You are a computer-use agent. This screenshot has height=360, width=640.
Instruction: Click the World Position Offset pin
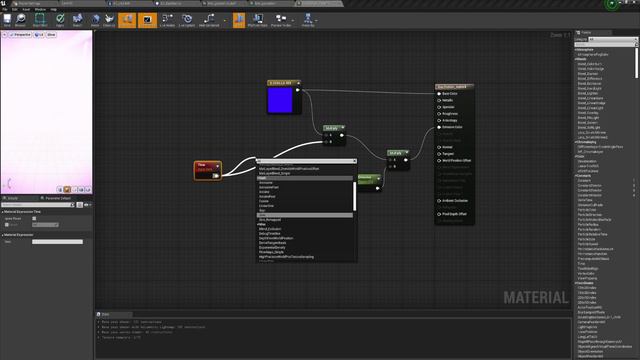click(x=439, y=160)
